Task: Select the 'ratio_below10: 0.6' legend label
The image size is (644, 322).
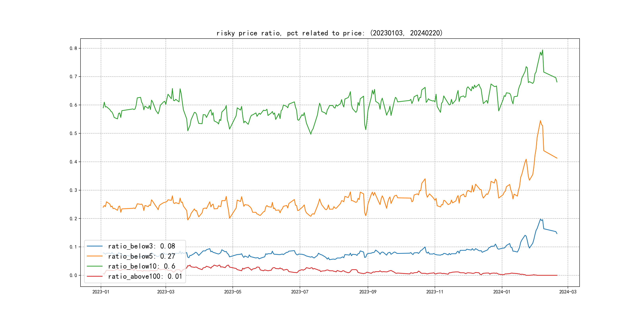Action: pos(142,266)
